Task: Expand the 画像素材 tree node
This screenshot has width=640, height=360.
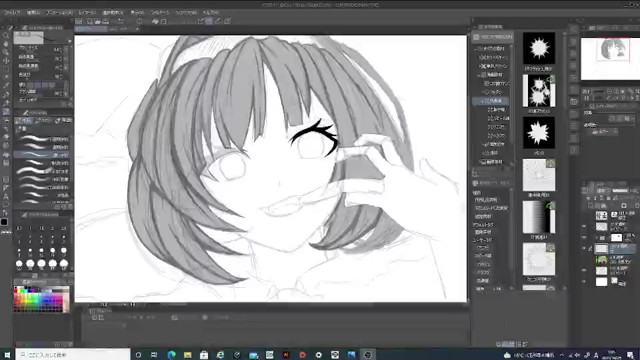Action: (480, 162)
